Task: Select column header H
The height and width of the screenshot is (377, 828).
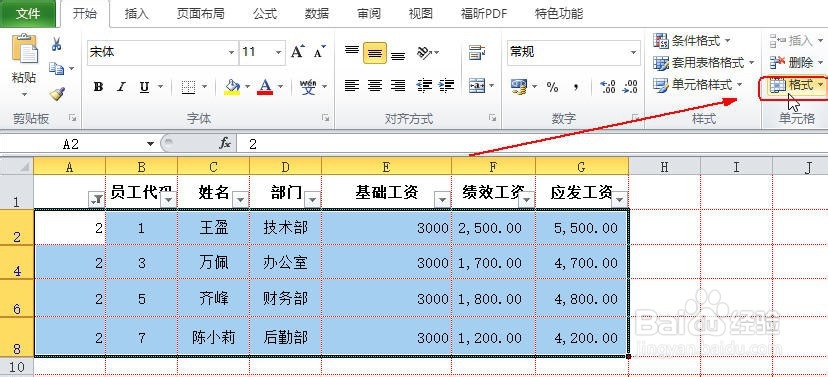Action: coord(665,167)
